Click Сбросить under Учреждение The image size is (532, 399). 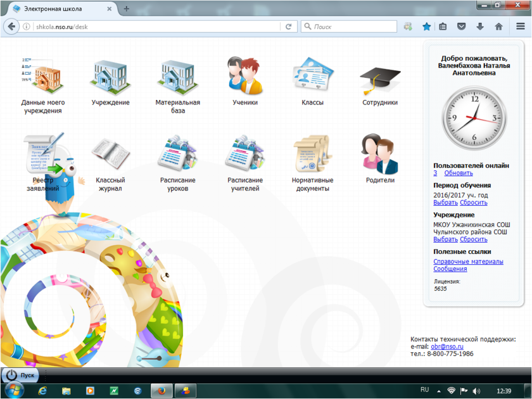474,239
